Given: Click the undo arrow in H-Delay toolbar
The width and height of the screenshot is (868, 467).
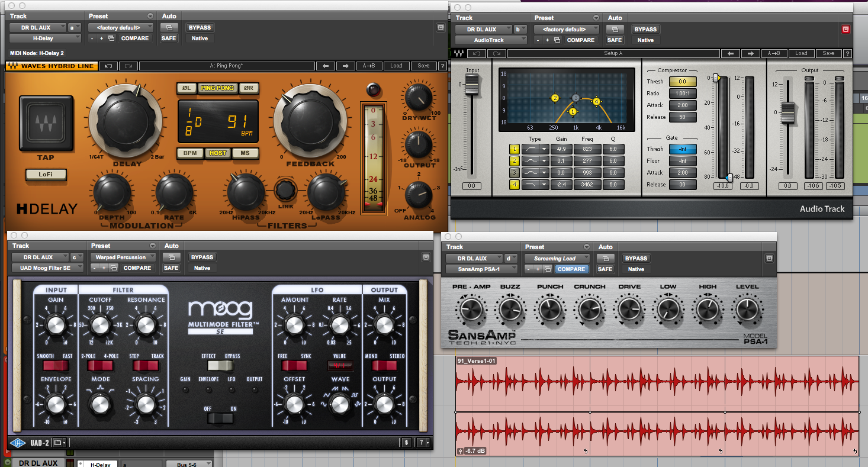Looking at the screenshot, I should tap(108, 66).
